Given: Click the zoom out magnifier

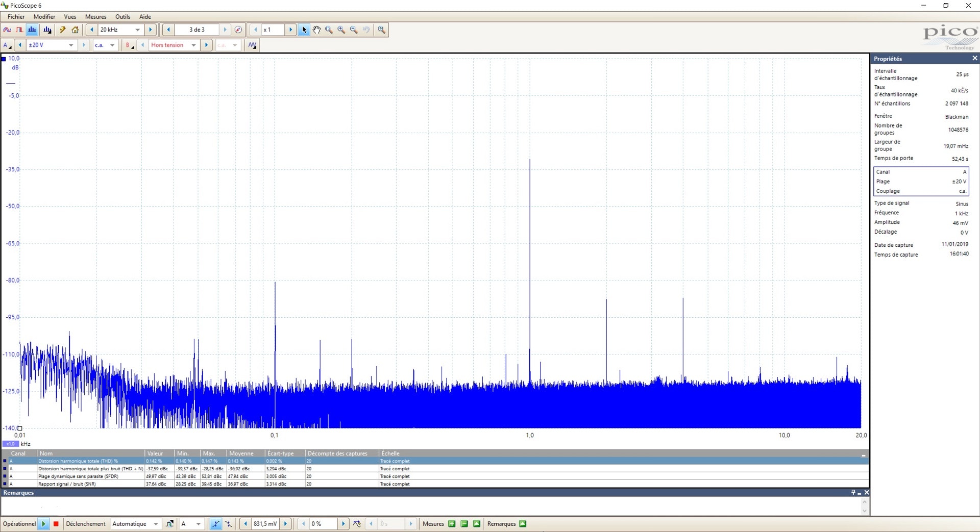Looking at the screenshot, I should pyautogui.click(x=354, y=30).
